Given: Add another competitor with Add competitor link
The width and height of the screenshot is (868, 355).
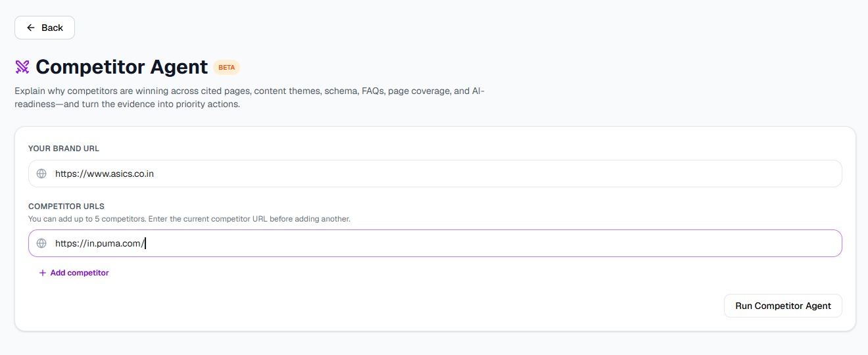Looking at the screenshot, I should click(x=74, y=273).
